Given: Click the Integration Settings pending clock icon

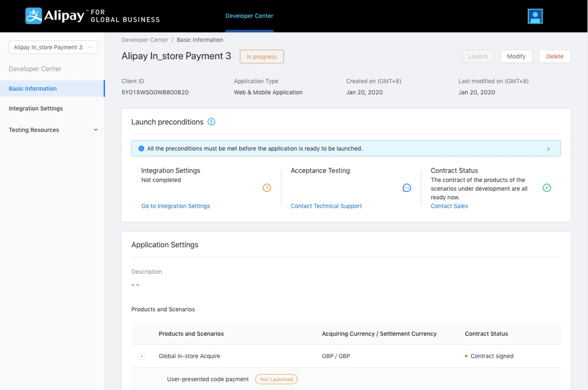Looking at the screenshot, I should [267, 188].
